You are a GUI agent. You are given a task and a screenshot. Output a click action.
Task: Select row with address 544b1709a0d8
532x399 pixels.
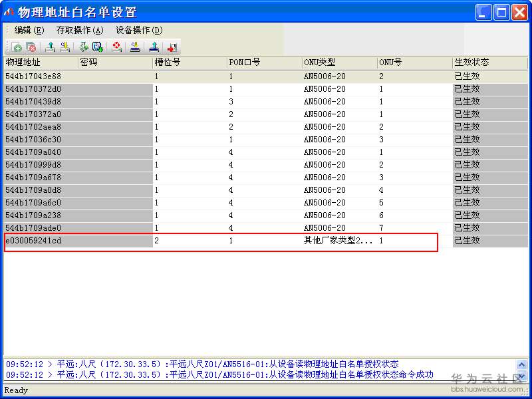click(x=266, y=190)
